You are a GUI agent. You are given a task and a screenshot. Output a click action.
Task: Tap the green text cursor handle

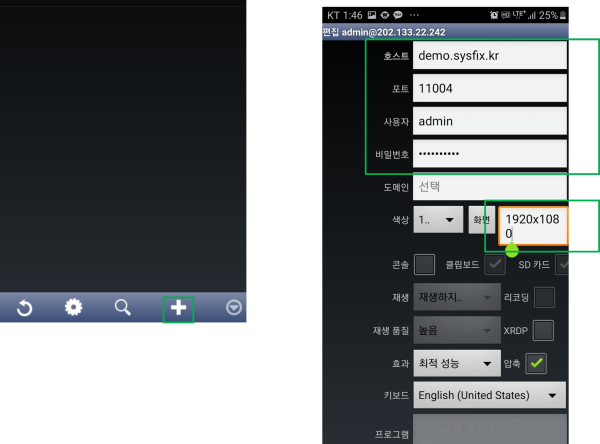(x=512, y=249)
